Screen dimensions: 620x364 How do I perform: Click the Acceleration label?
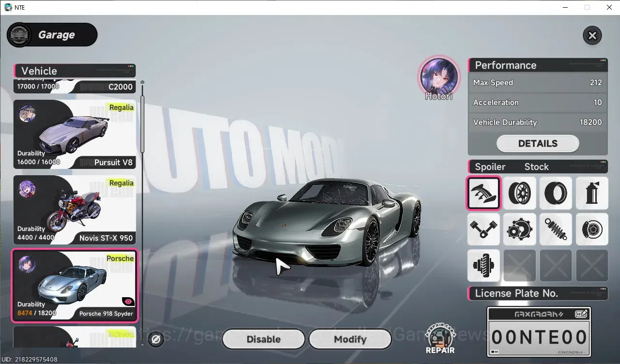coord(496,103)
